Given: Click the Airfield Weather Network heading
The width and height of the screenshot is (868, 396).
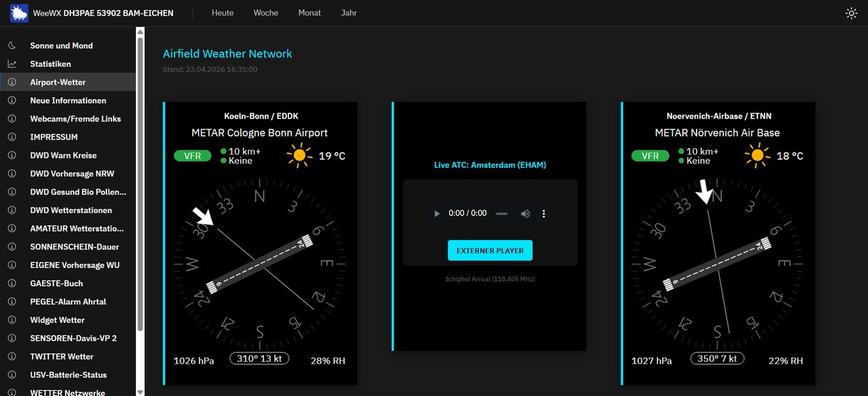Looking at the screenshot, I should (x=227, y=53).
